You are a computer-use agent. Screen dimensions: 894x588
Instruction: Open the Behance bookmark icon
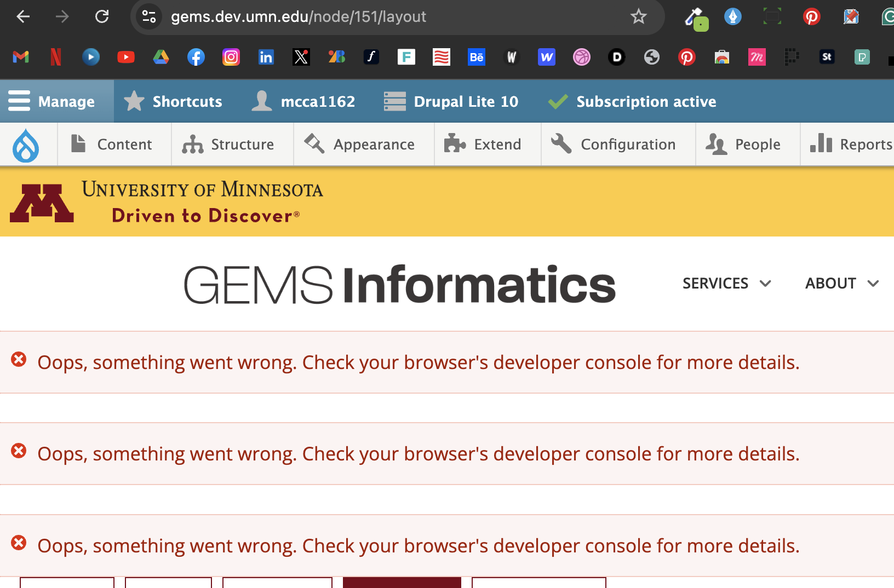[477, 57]
